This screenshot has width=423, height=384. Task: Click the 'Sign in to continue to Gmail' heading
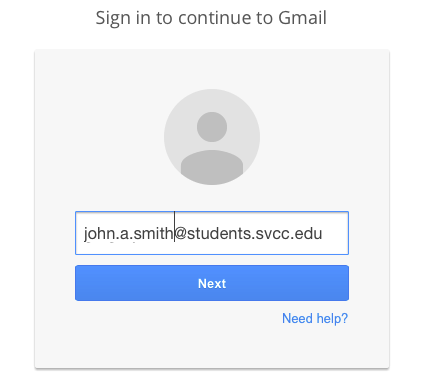tap(211, 18)
